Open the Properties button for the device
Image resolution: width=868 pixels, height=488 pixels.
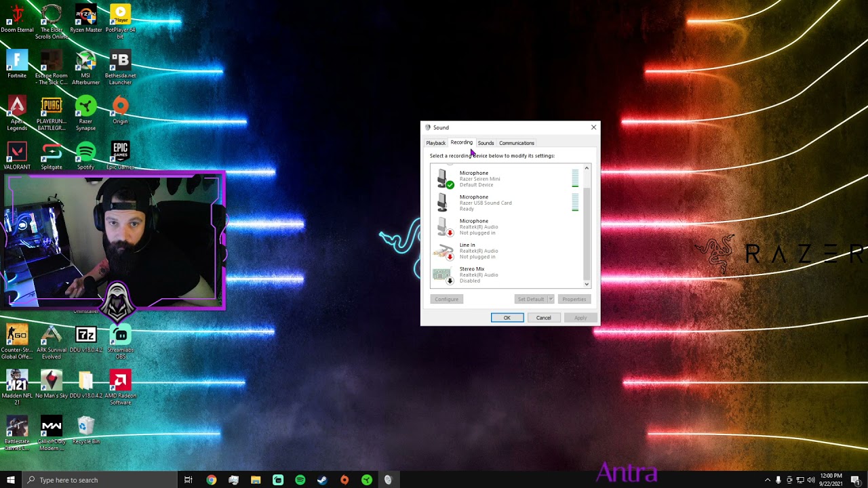point(574,299)
